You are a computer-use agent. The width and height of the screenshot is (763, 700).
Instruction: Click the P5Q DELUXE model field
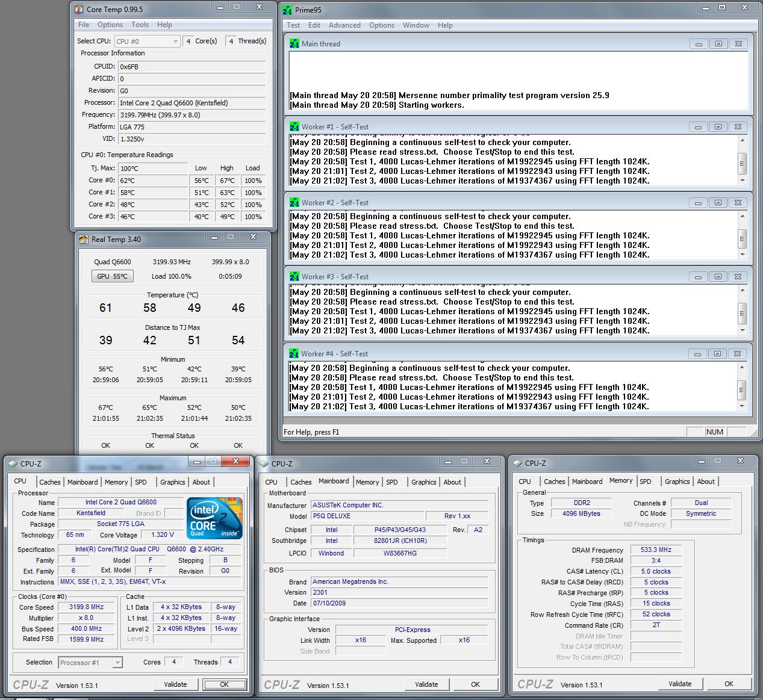pyautogui.click(x=367, y=516)
